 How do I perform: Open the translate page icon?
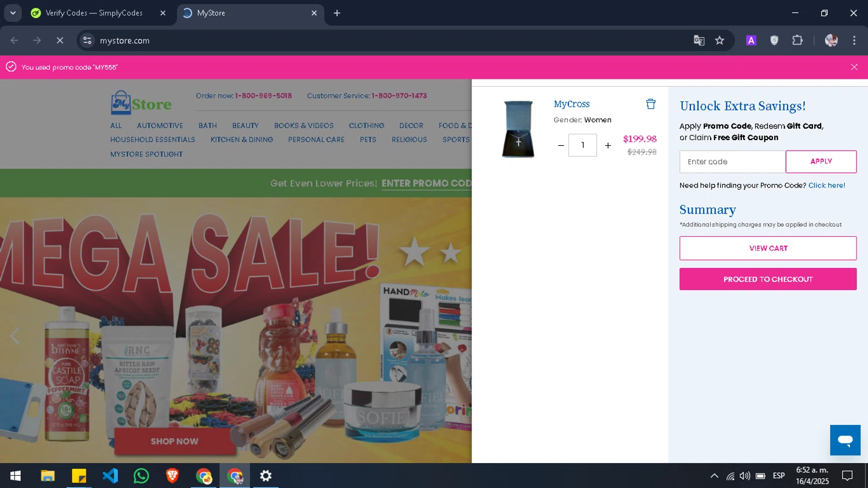(699, 41)
